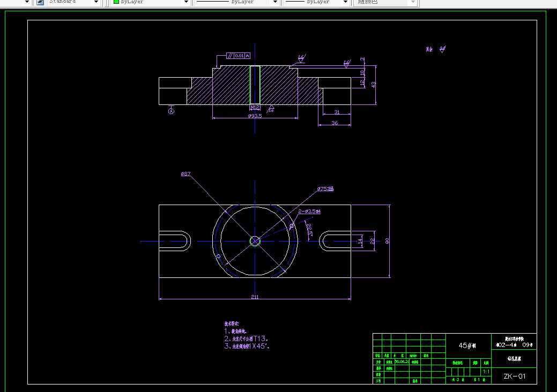
Task: Select technical note line 2 with T13
Action: click(x=246, y=339)
